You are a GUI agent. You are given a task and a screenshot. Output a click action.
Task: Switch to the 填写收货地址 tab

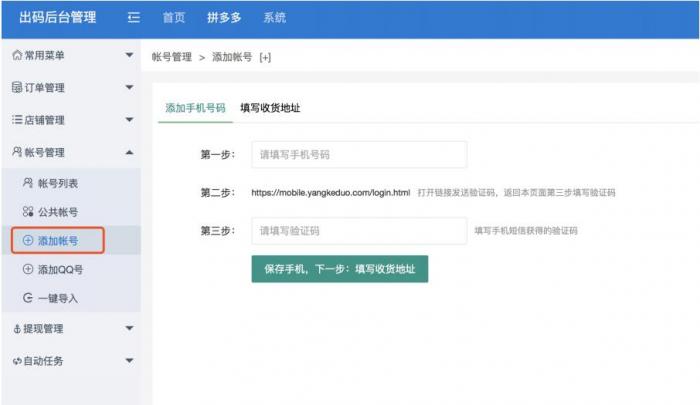(x=270, y=108)
